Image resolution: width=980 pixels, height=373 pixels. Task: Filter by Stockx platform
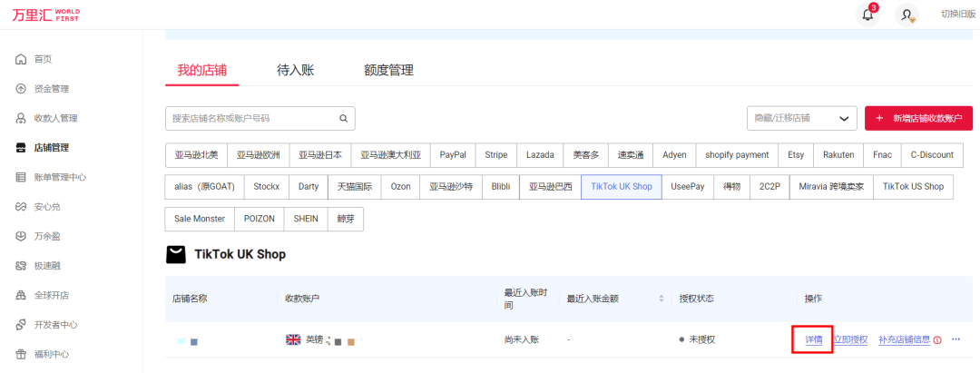point(267,187)
